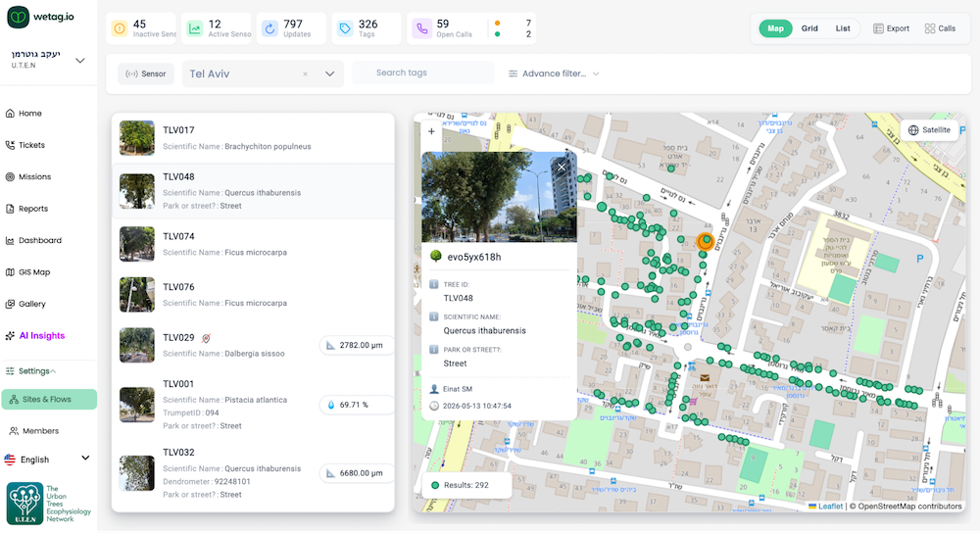Open the English language dropdown
Viewport: 980px width, 533px height.
[x=47, y=460]
